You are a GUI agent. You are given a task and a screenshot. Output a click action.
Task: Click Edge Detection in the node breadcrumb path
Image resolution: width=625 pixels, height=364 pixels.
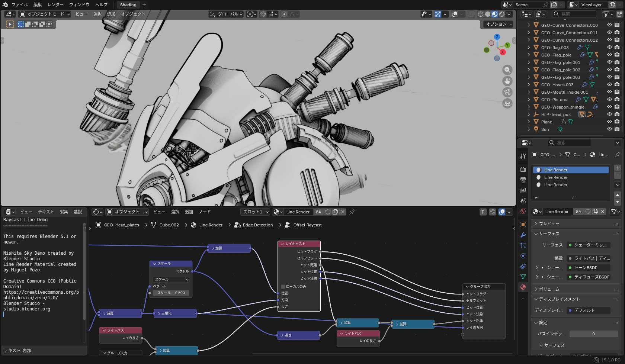tap(257, 225)
